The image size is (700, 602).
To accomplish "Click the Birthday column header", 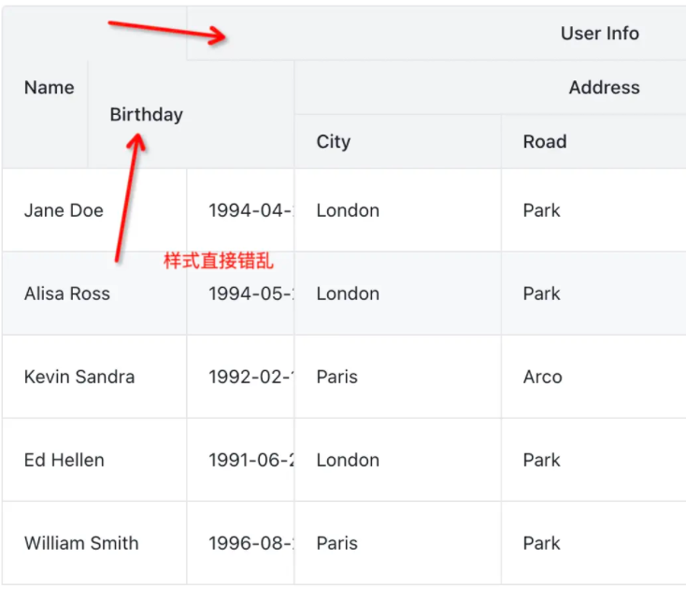I will pos(146,115).
